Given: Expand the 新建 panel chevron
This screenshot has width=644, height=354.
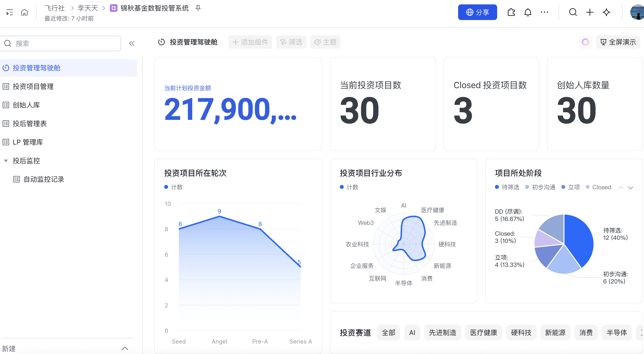Looking at the screenshot, I should click(125, 348).
